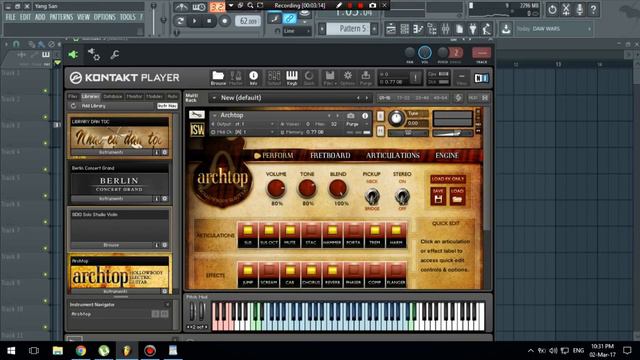Open the Pattern 5 selector
The height and width of the screenshot is (360, 640).
tap(348, 29)
